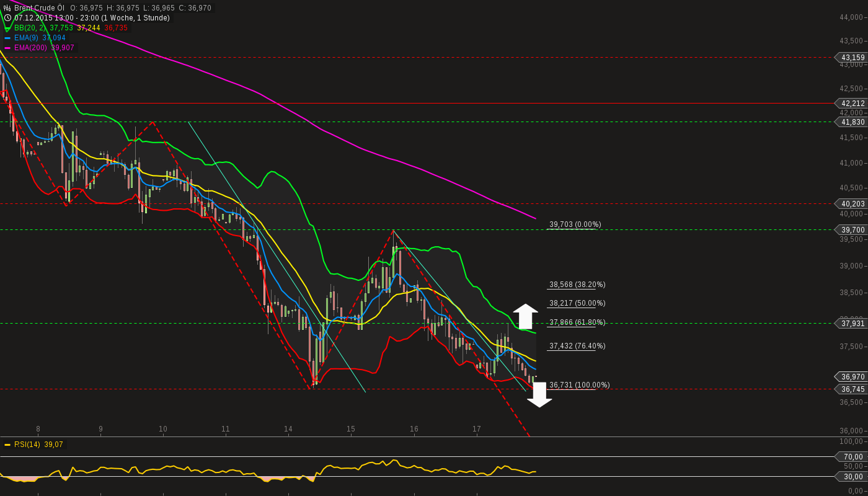
Task: Click the 40,500 price axis label
Action: click(851, 188)
